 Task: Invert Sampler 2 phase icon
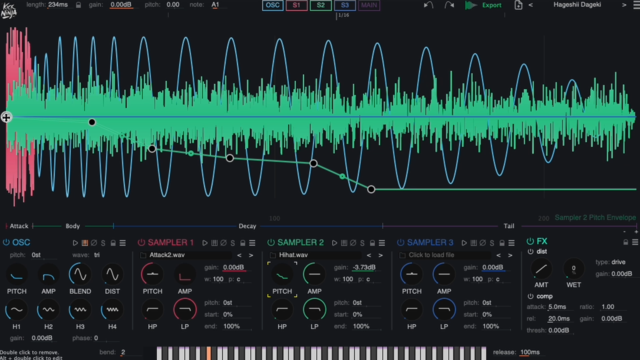pyautogui.click(x=353, y=243)
